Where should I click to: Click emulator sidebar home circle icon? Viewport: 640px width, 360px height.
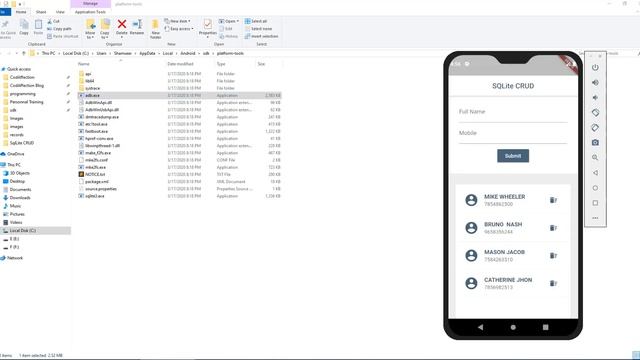click(x=595, y=188)
